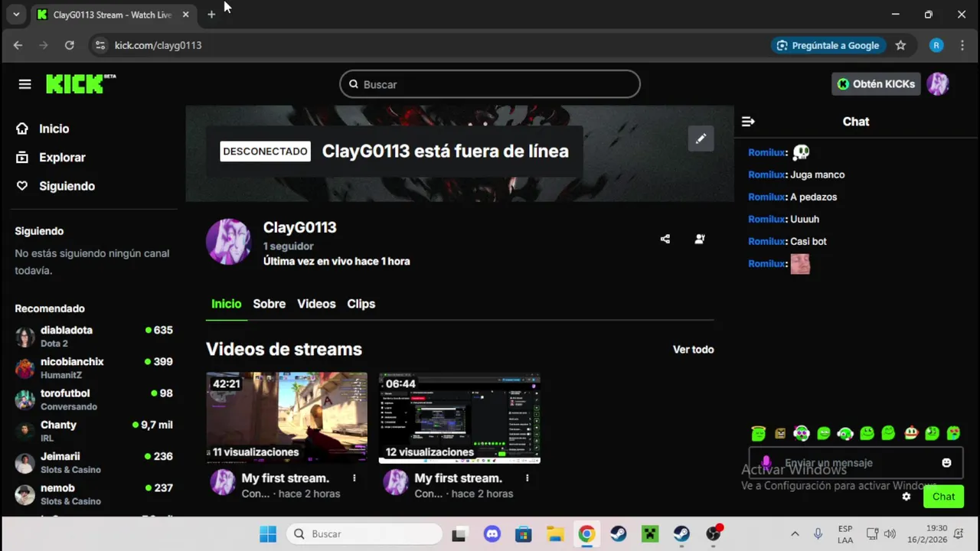This screenshot has width=980, height=551.
Task: Insert the halo angel emote
Action: pos(758,433)
